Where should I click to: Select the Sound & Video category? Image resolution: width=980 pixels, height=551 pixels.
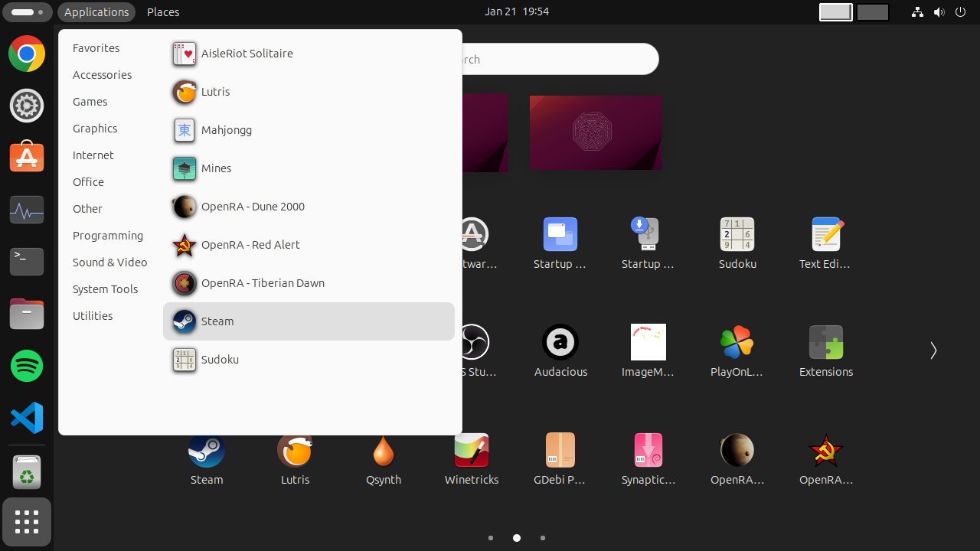(x=109, y=262)
